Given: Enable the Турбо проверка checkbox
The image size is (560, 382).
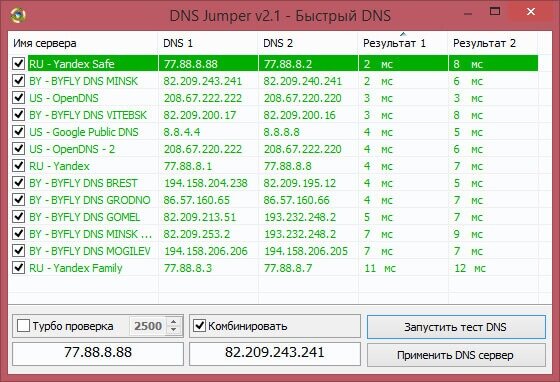Looking at the screenshot, I should pyautogui.click(x=24, y=326).
